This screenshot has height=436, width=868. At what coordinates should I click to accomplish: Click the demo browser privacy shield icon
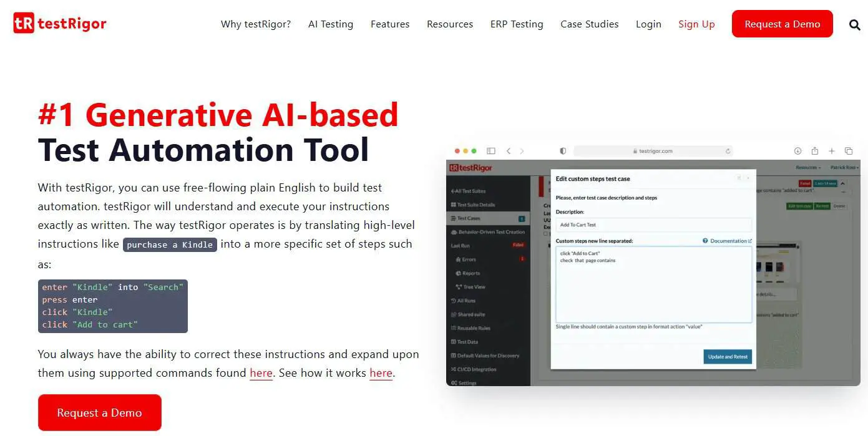click(563, 151)
